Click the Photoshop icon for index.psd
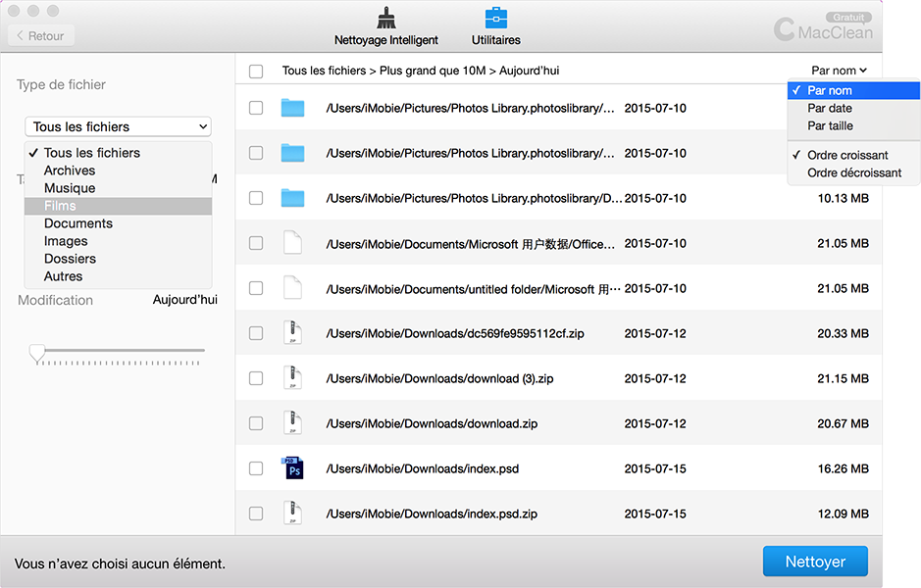 click(292, 468)
